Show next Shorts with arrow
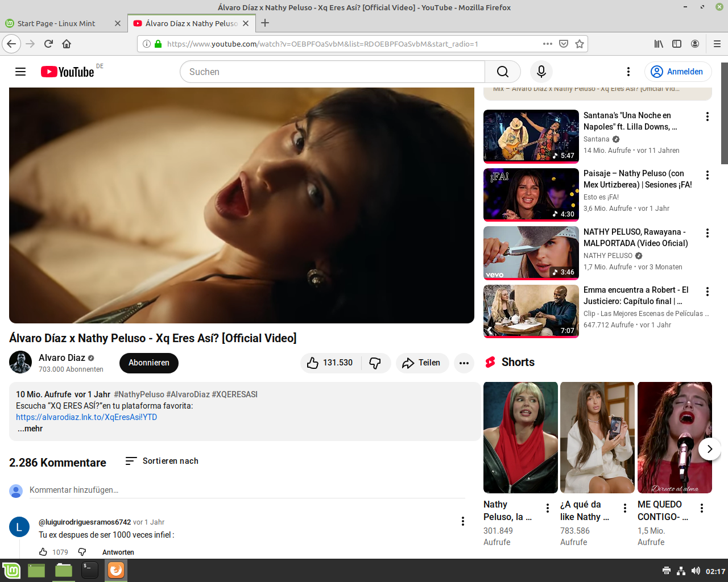The width and height of the screenshot is (728, 582). pyautogui.click(x=709, y=449)
